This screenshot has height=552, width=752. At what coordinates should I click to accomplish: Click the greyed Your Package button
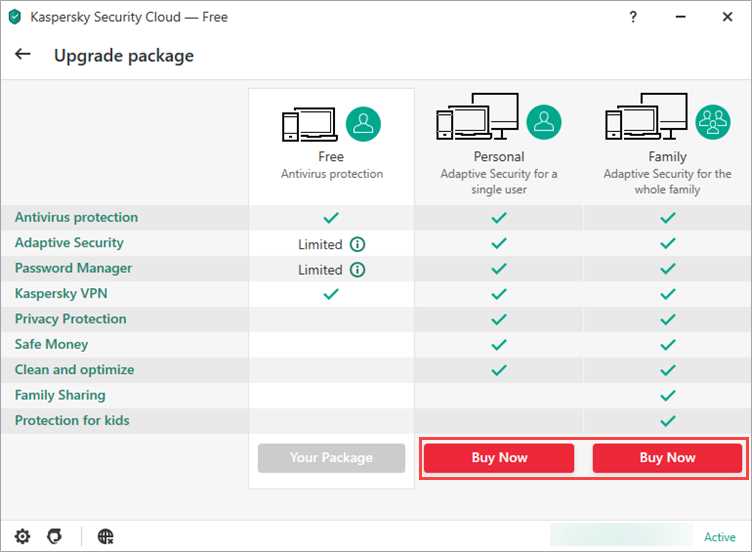coord(331,458)
